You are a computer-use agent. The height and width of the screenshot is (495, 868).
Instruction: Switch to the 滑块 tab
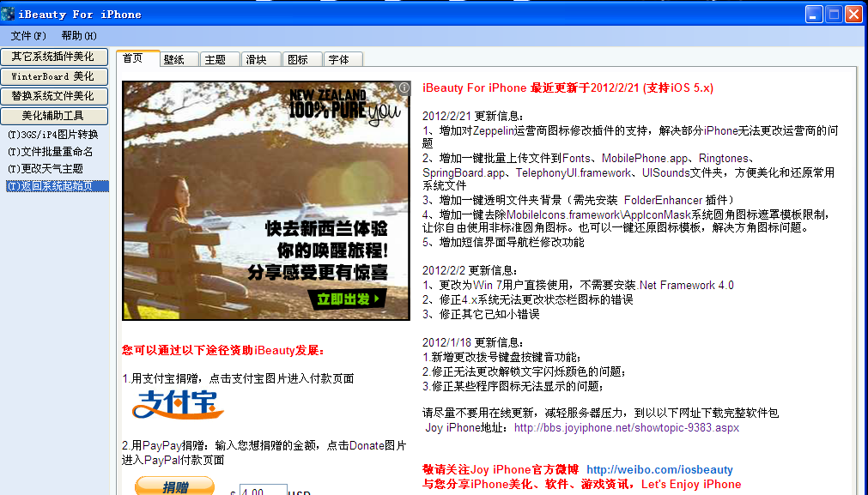point(261,60)
